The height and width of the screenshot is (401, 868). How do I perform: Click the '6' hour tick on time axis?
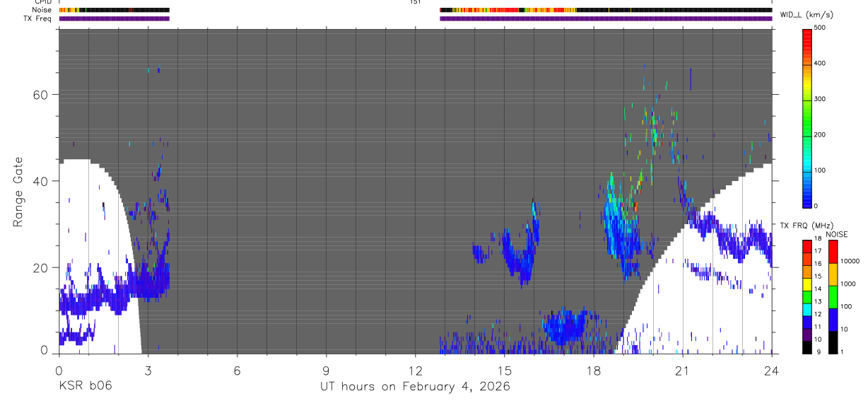pos(237,370)
